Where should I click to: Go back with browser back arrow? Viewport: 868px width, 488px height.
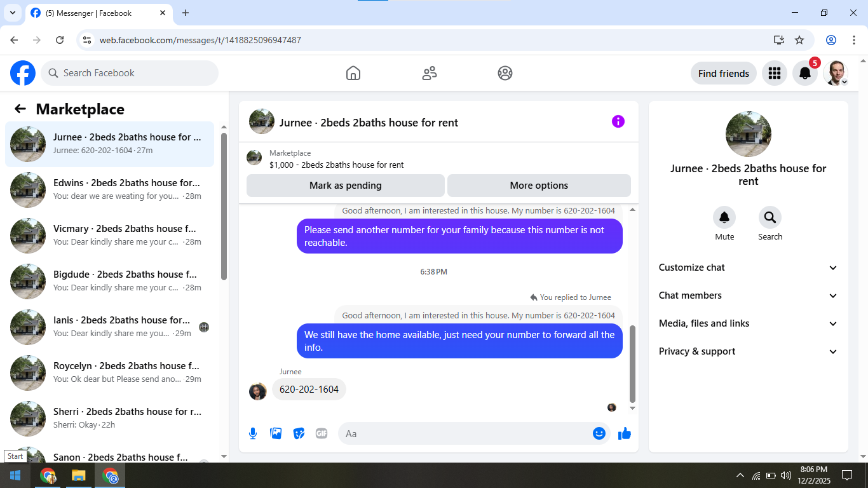coord(14,40)
